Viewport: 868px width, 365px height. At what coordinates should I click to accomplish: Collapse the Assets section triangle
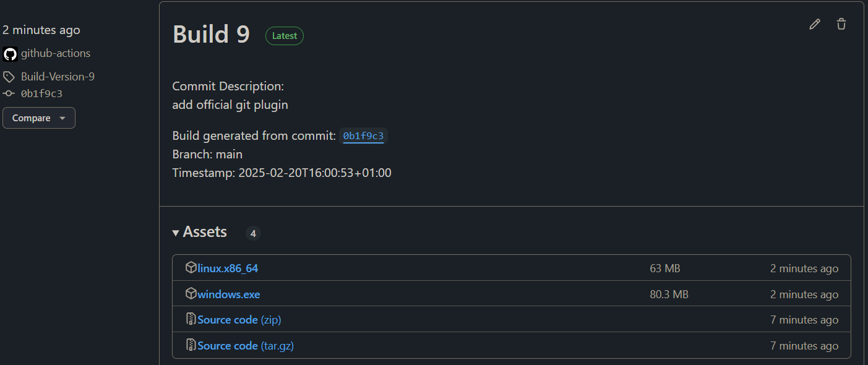tap(176, 233)
